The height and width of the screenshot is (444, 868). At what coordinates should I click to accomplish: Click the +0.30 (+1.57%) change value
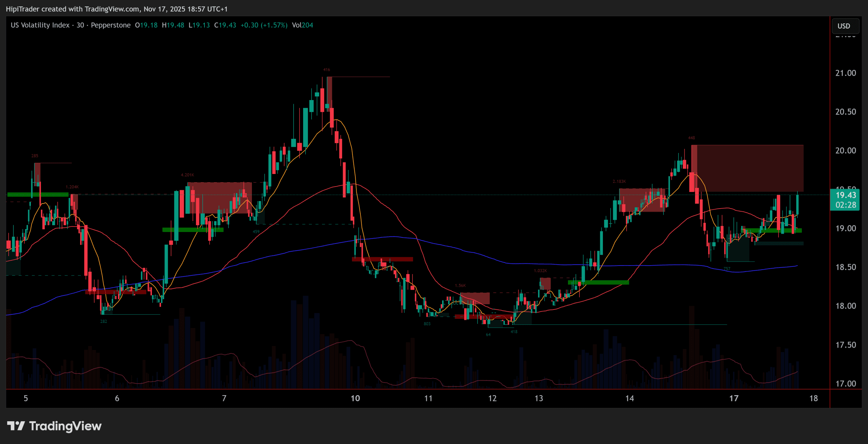point(264,25)
